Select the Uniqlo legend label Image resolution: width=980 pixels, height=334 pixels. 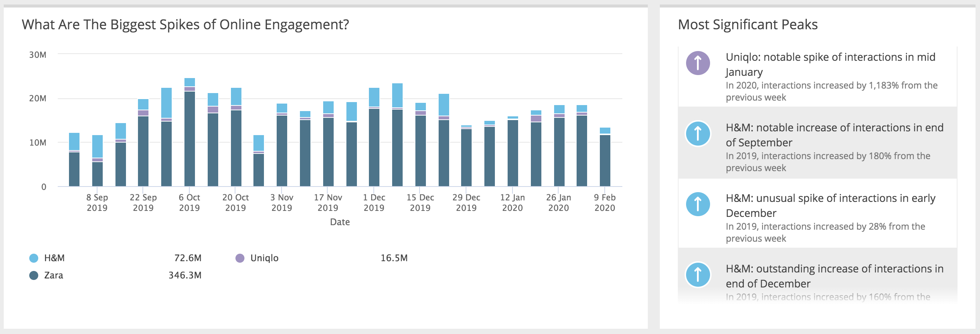[264, 258]
